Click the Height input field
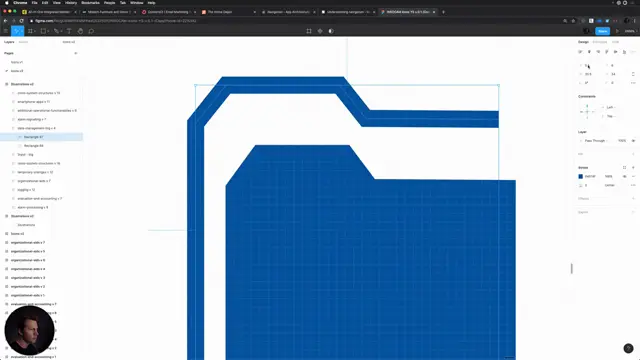The width and height of the screenshot is (640, 360). [x=617, y=74]
